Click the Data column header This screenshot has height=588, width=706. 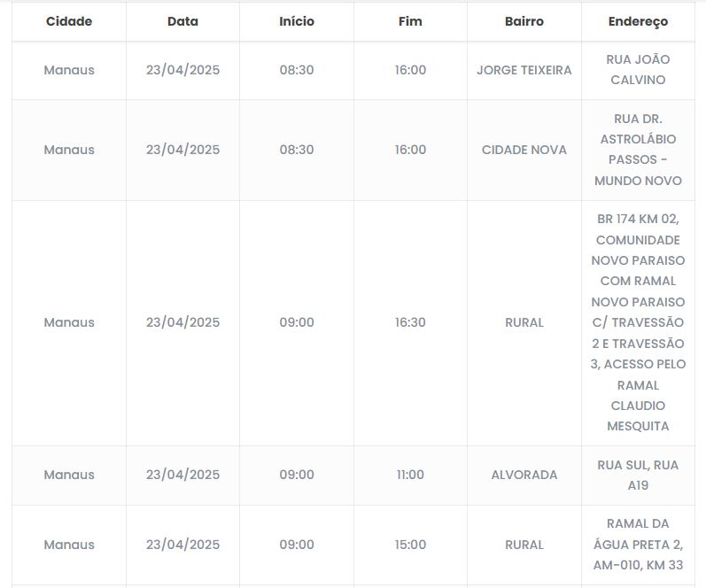tap(182, 21)
